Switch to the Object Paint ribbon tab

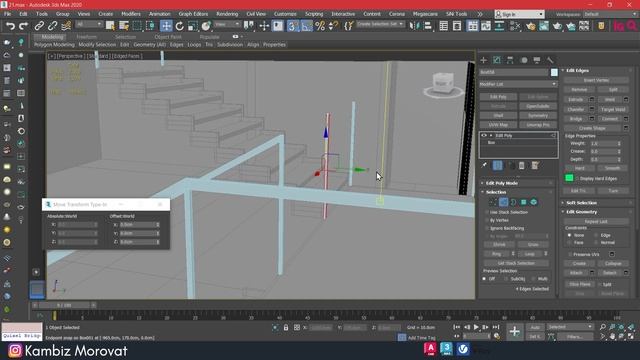pos(168,37)
